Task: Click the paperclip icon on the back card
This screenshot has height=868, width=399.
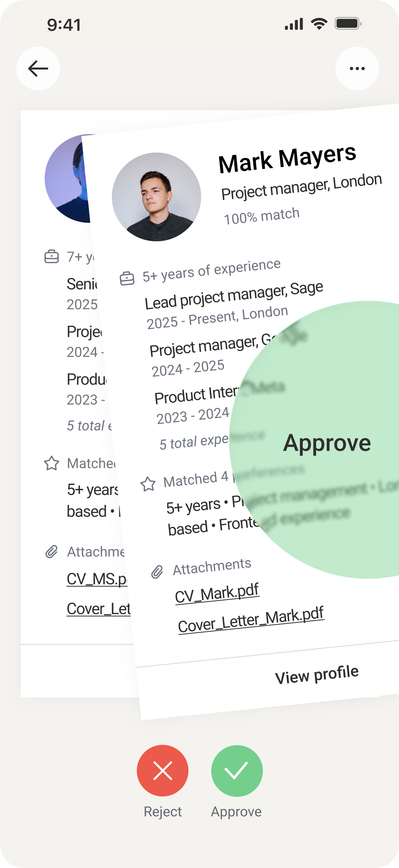Action: click(52, 552)
